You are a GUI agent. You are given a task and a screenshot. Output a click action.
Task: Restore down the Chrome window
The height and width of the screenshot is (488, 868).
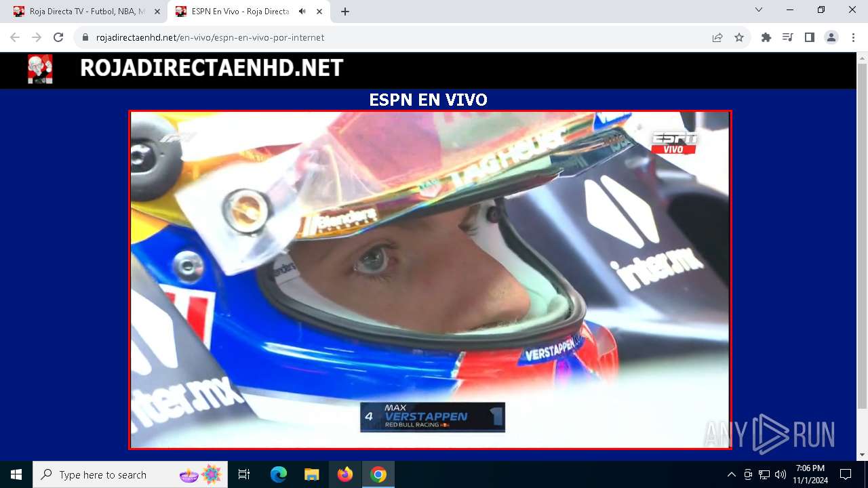[821, 9]
